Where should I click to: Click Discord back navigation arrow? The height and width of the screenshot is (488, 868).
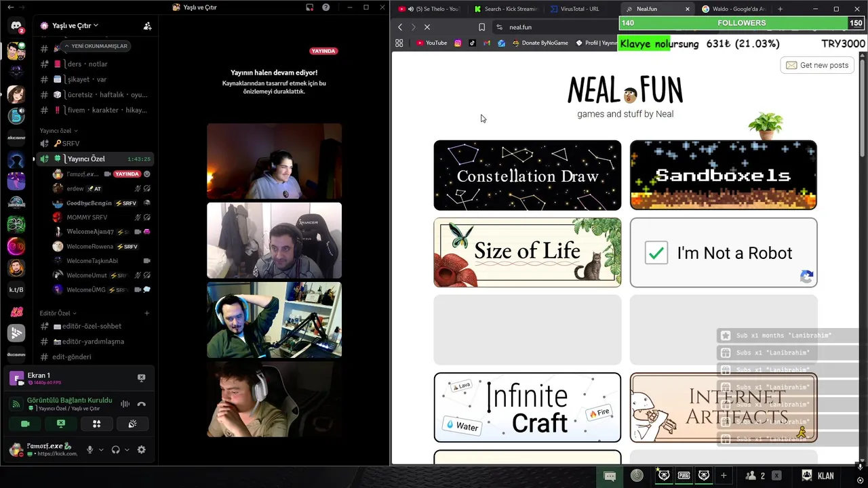10,7
